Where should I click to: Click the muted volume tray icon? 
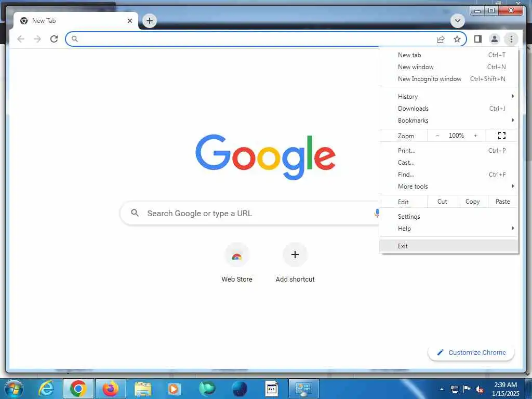[480, 389]
